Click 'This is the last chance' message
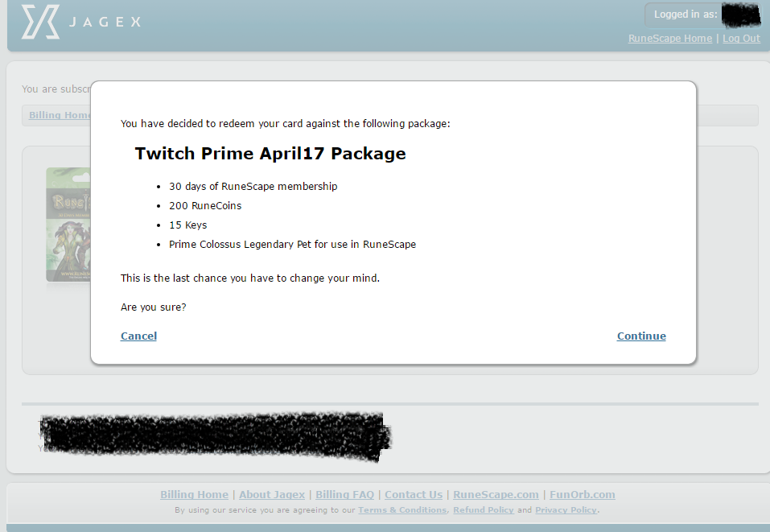770x532 pixels. [250, 278]
